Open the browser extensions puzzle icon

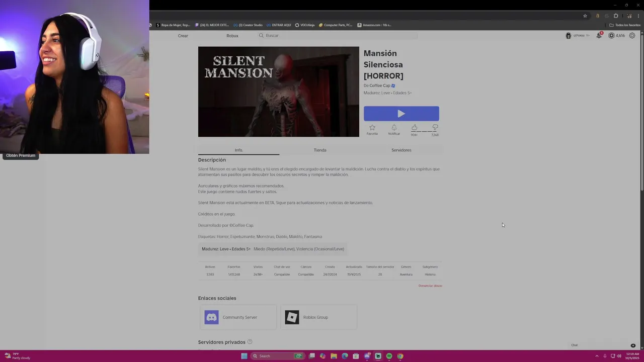coord(616,16)
